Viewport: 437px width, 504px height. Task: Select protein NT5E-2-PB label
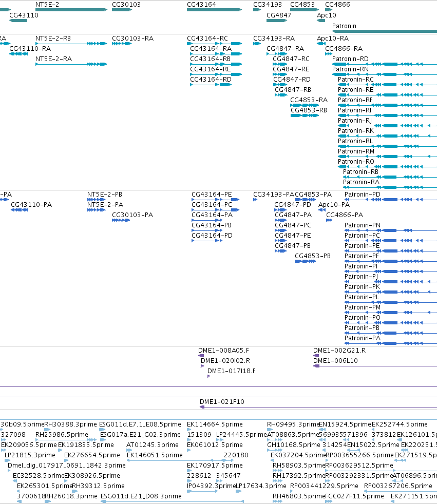105,195
